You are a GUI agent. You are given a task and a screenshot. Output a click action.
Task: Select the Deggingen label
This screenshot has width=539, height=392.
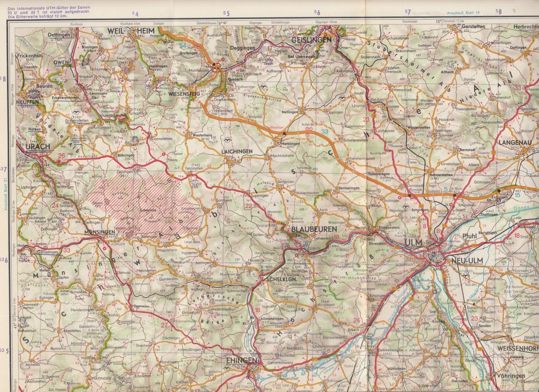coord(242,48)
